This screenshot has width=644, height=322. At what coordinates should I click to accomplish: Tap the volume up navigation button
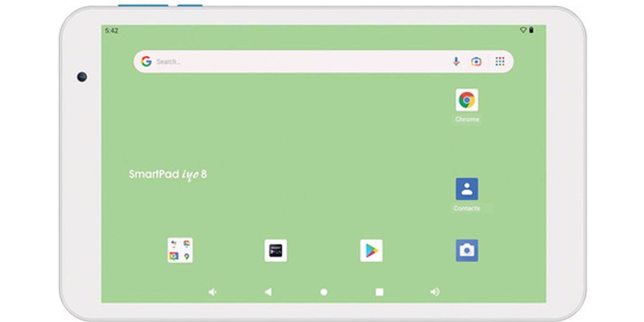(435, 292)
